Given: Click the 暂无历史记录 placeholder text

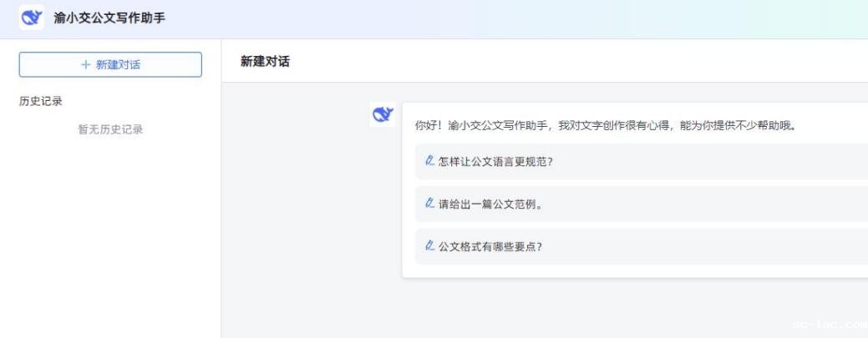Looking at the screenshot, I should tap(110, 129).
